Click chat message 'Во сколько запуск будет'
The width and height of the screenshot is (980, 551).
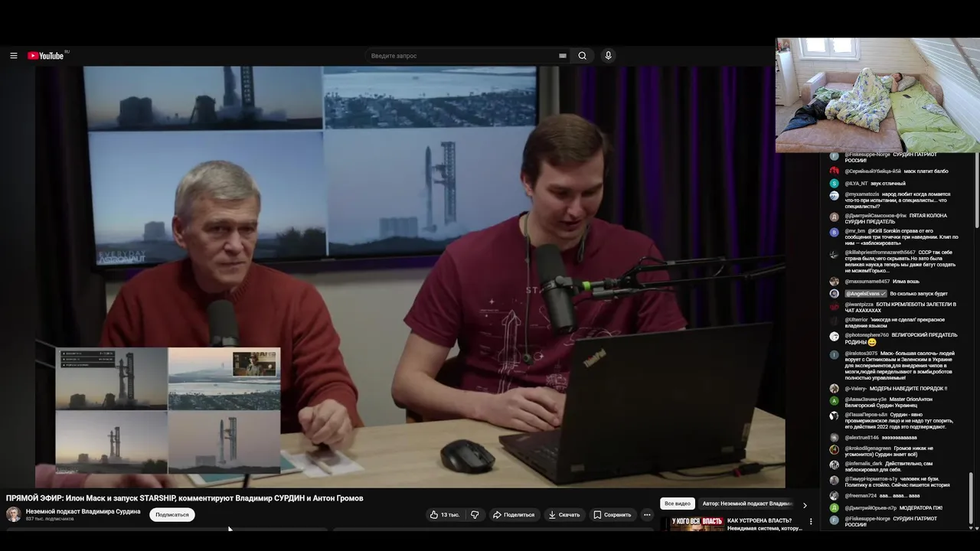pyautogui.click(x=919, y=294)
